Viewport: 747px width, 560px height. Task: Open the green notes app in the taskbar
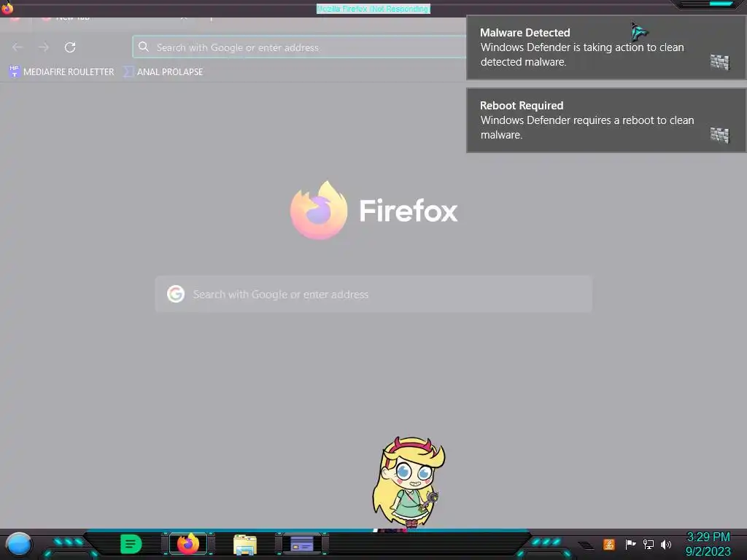point(131,544)
